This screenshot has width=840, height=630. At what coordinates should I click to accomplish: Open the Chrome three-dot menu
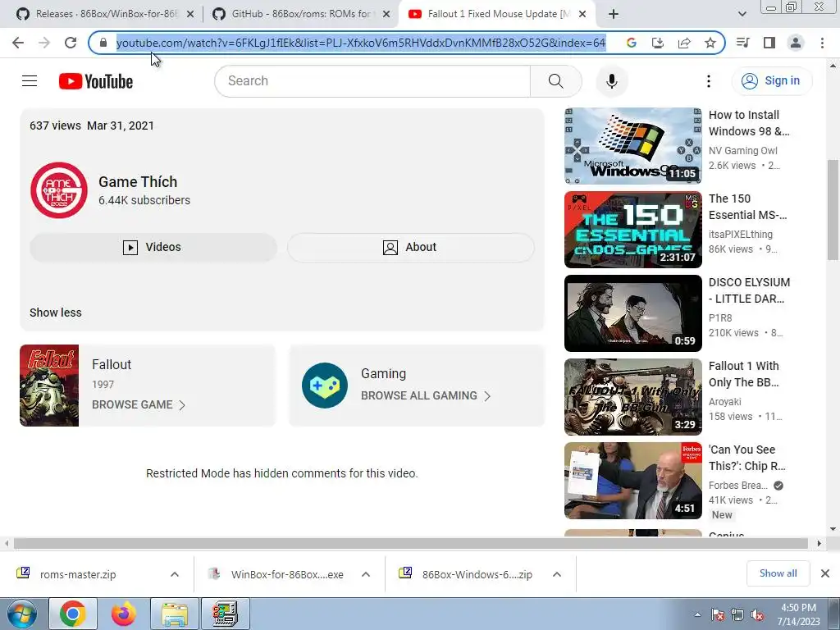click(x=822, y=43)
